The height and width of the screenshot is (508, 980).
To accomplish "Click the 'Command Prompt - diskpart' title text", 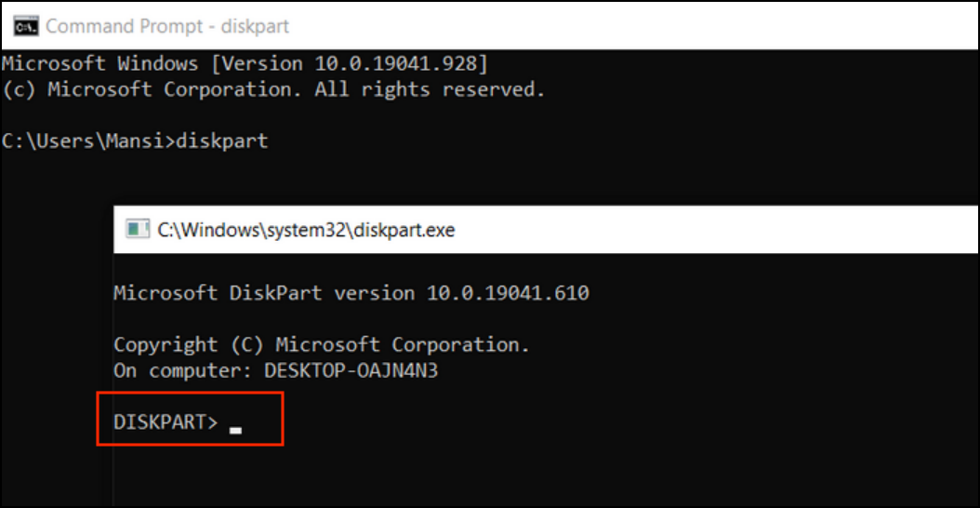I will pyautogui.click(x=167, y=25).
